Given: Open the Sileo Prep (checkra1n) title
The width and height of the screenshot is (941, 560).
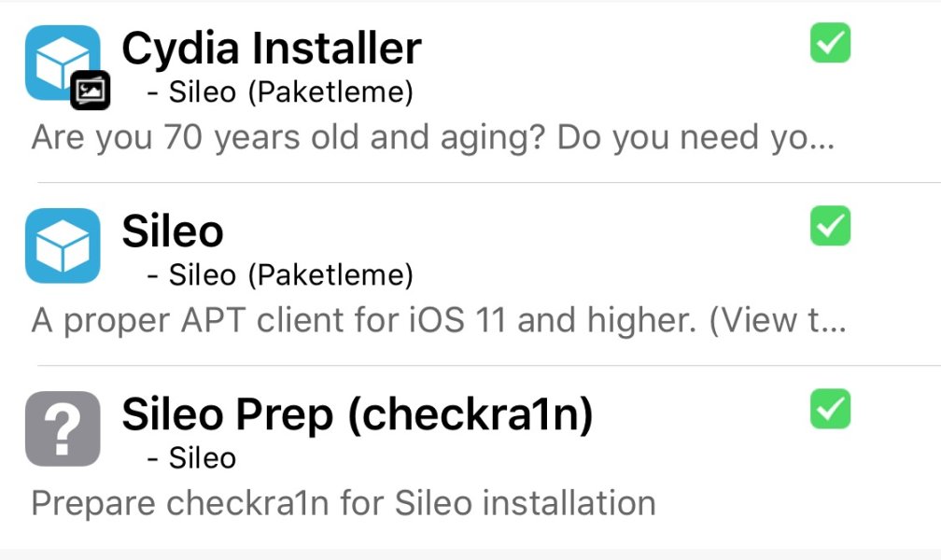Looking at the screenshot, I should 357,415.
